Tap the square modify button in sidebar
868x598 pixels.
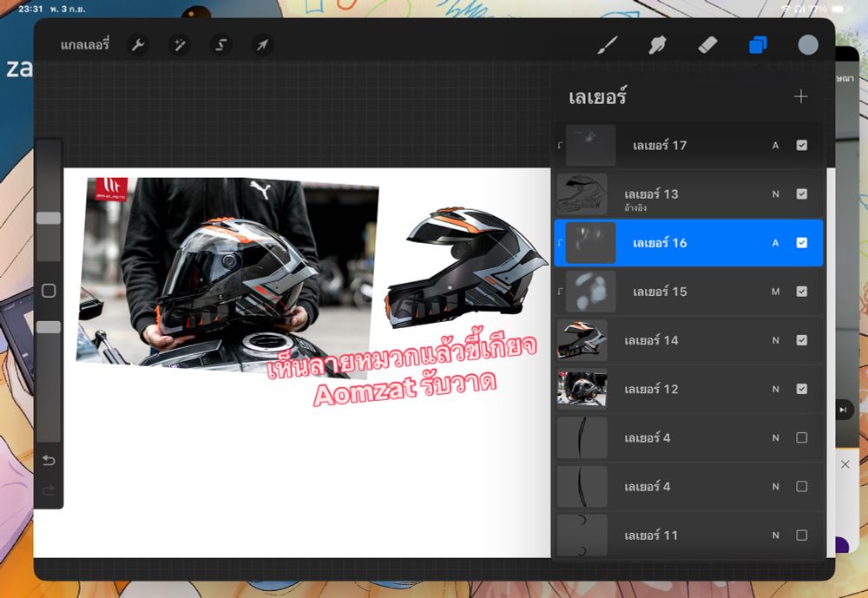(49, 291)
